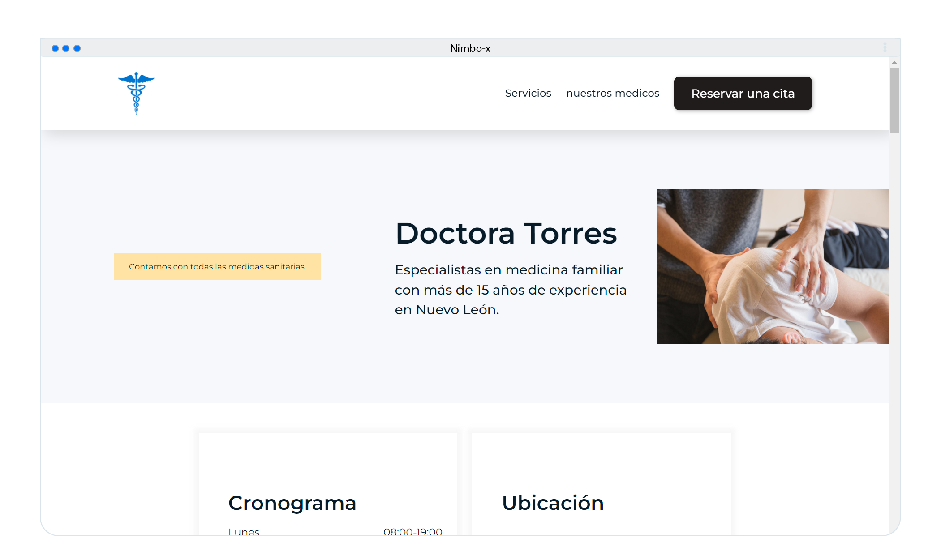Select the Lunes schedule row label
Image resolution: width=941 pixels, height=560 pixels.
[x=244, y=531]
